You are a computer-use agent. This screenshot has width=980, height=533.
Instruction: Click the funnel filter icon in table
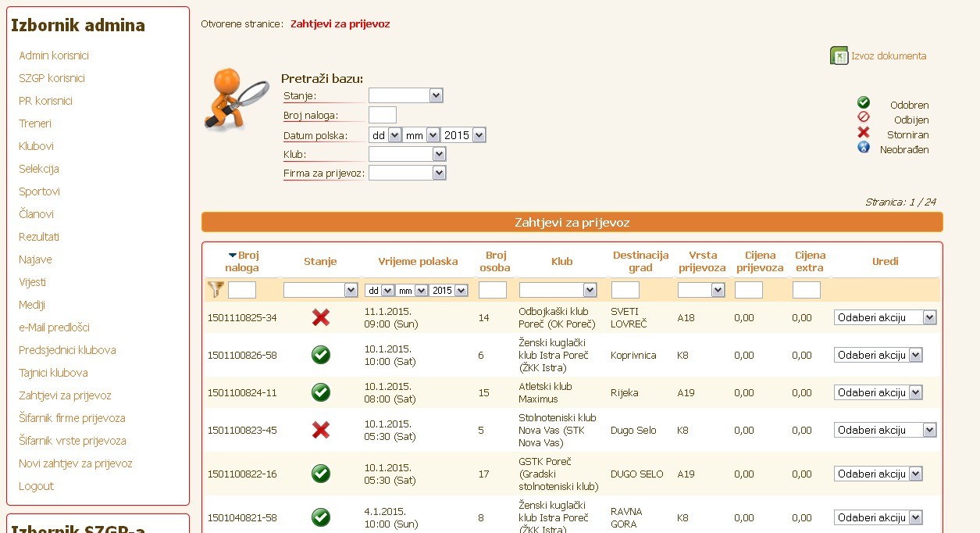(x=216, y=290)
